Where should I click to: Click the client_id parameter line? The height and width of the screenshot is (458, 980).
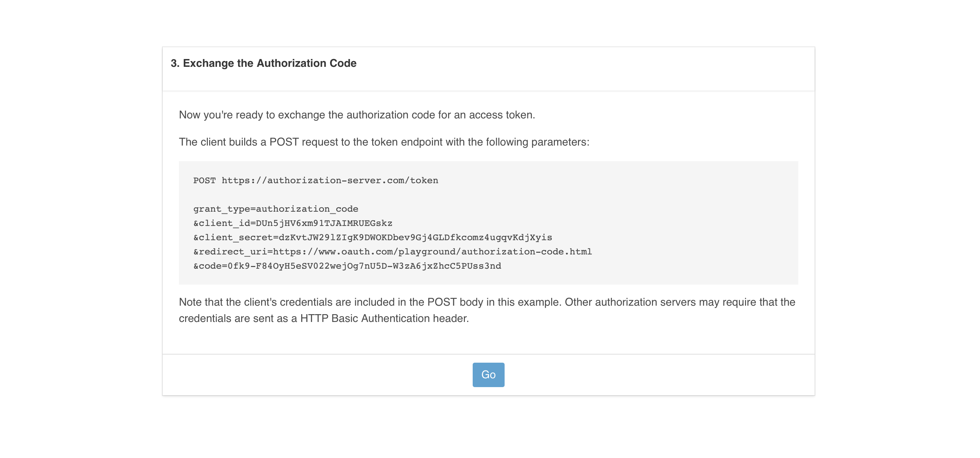coord(293,223)
